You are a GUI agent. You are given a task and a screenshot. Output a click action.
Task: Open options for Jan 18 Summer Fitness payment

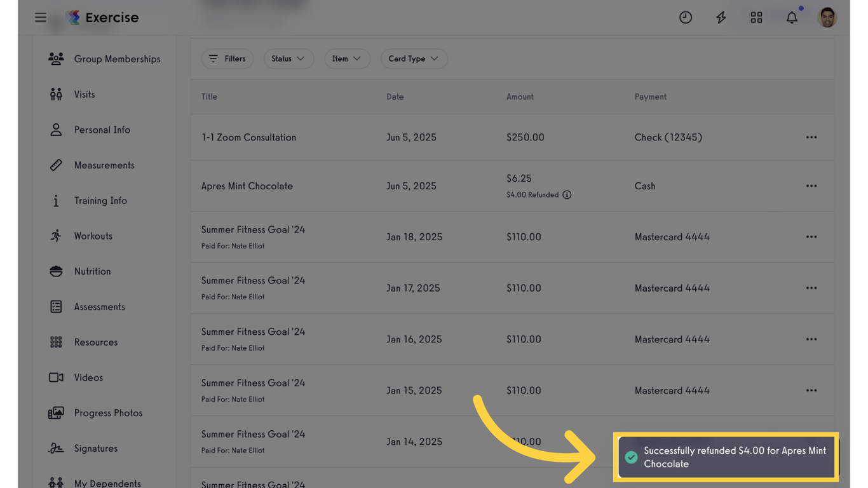tap(811, 237)
